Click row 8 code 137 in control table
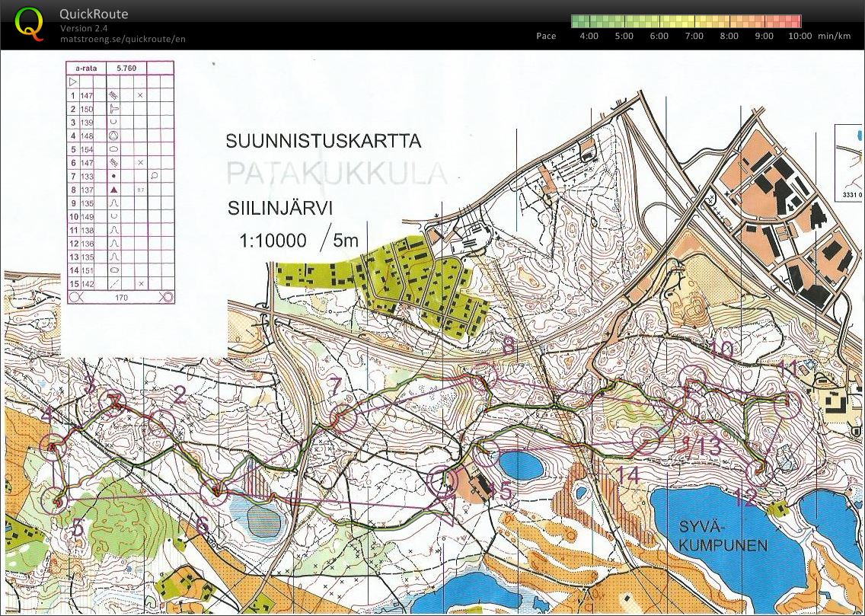The height and width of the screenshot is (616, 865). [86, 190]
